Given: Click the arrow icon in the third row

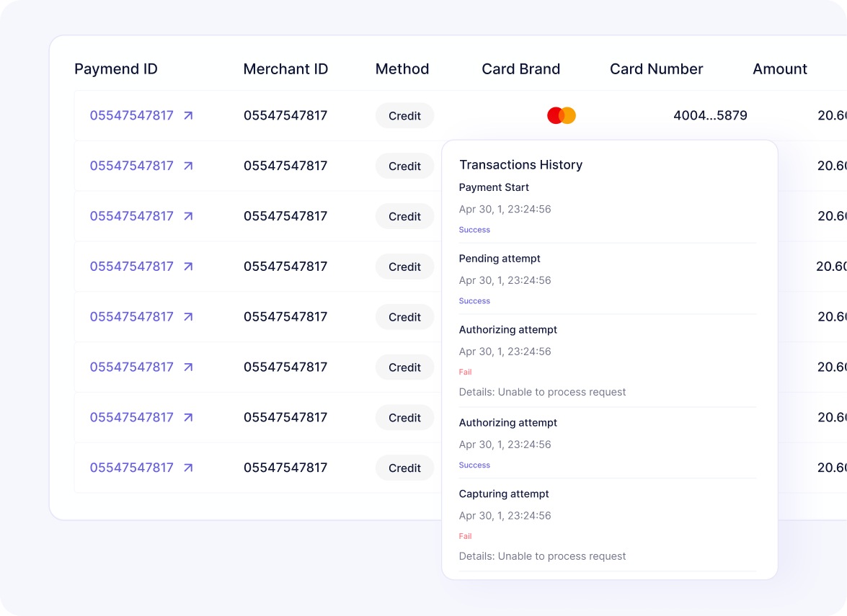Looking at the screenshot, I should click(188, 216).
